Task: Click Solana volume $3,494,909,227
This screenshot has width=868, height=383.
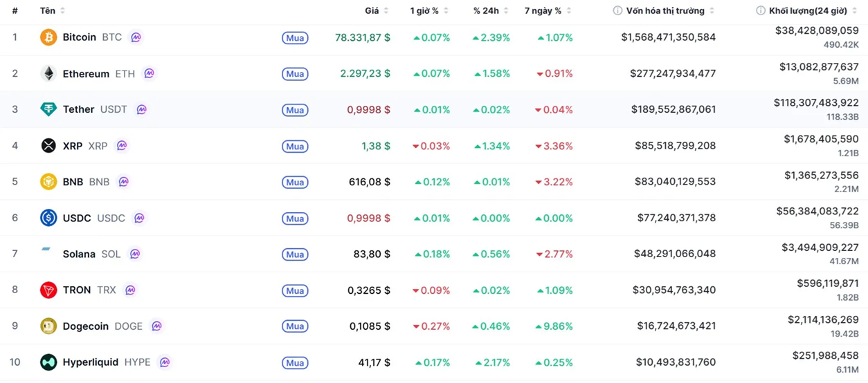Action: click(x=820, y=247)
